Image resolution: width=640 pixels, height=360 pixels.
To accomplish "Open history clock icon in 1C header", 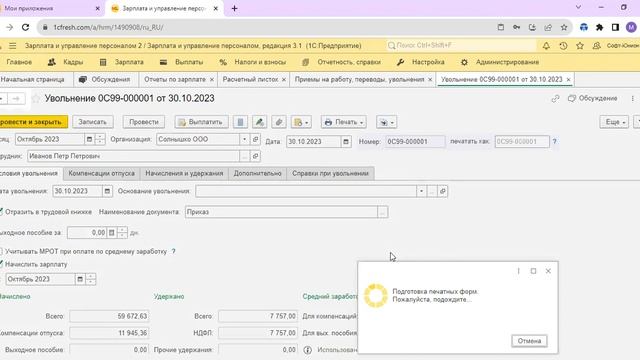I will [563, 46].
